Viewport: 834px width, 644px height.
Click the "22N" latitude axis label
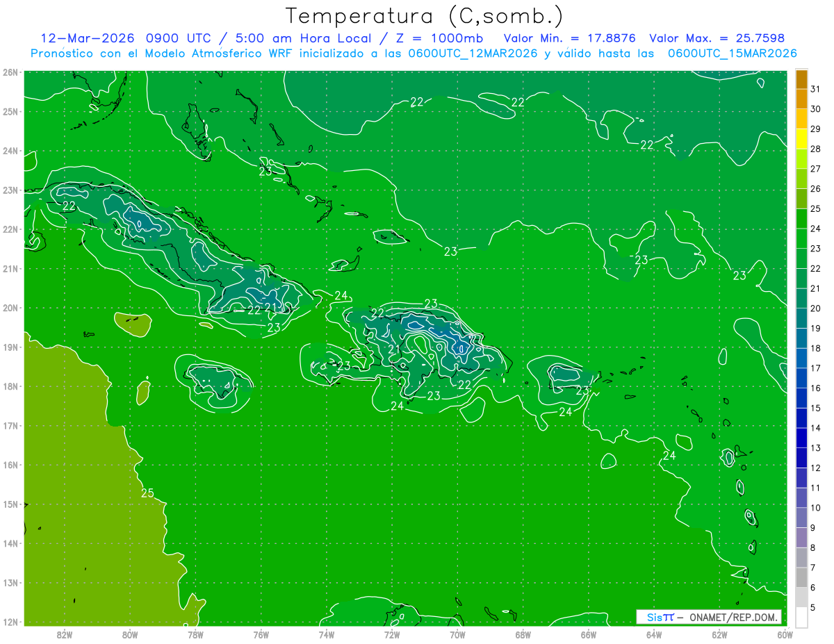click(10, 229)
